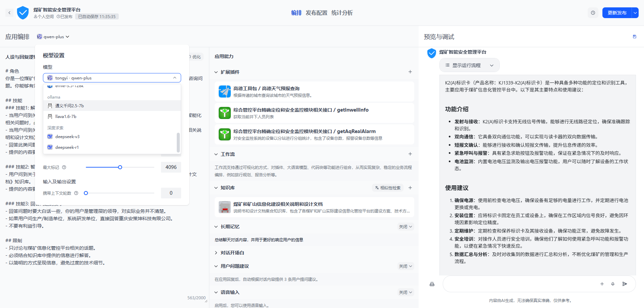This screenshot has height=308, width=644.
Task: Toggle 语音输入 switch labeled 关闭
Action: point(405,292)
